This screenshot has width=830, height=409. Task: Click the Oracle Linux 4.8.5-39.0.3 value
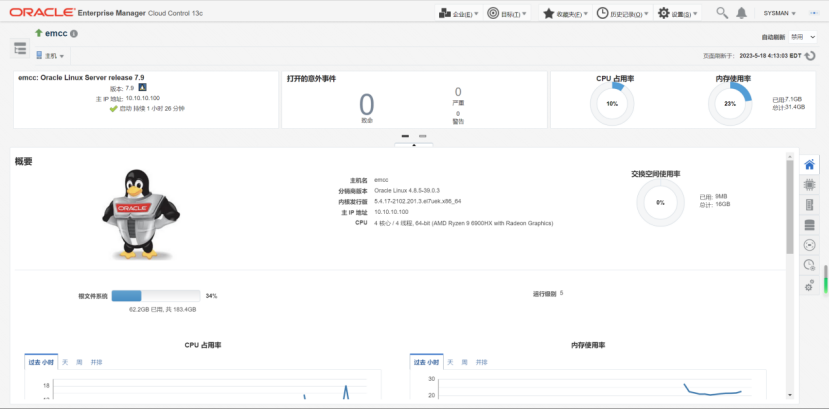point(407,190)
